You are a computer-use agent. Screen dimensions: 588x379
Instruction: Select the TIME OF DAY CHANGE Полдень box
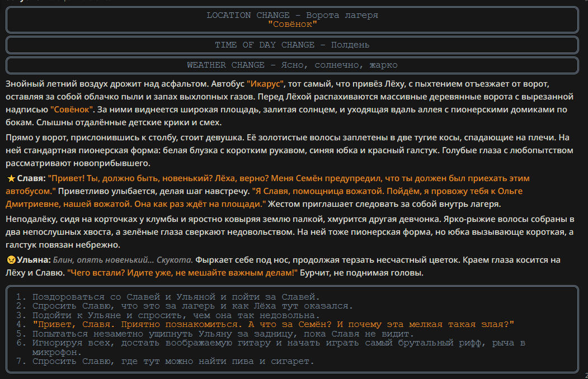pos(292,45)
